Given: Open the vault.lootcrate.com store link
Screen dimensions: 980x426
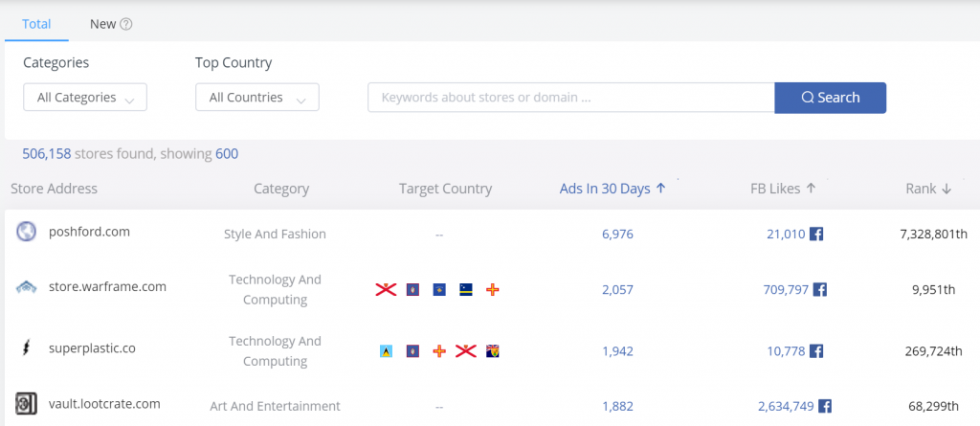Looking at the screenshot, I should click(104, 403).
